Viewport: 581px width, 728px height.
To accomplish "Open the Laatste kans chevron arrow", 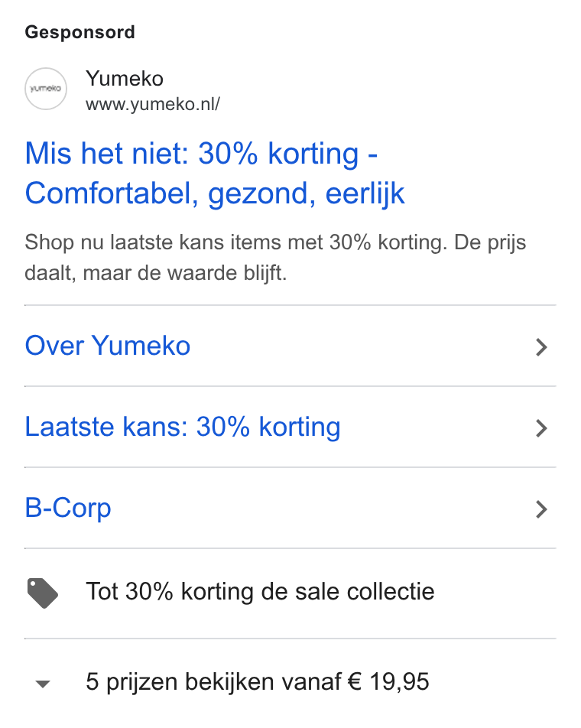I will coord(541,428).
